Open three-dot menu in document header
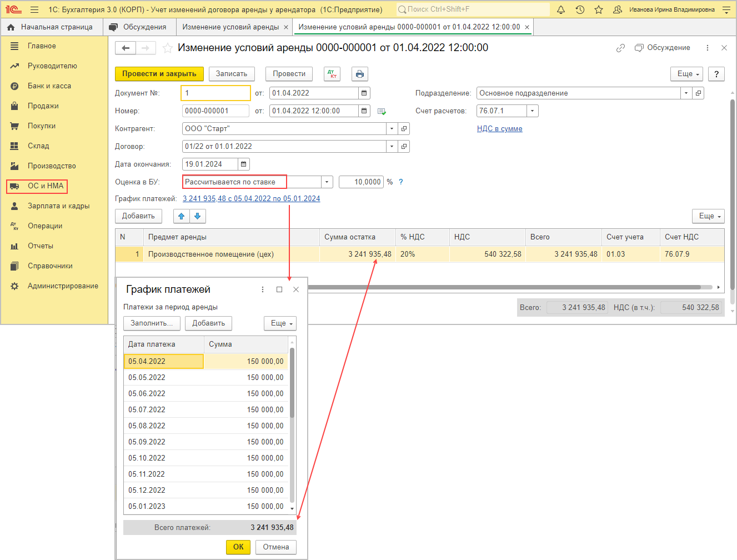Screen dimensions: 737x560 coord(707,48)
